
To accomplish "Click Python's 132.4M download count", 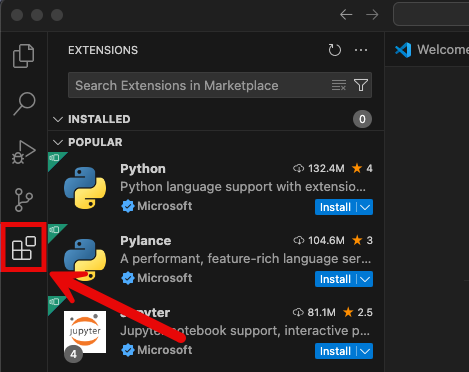I will [x=319, y=169].
